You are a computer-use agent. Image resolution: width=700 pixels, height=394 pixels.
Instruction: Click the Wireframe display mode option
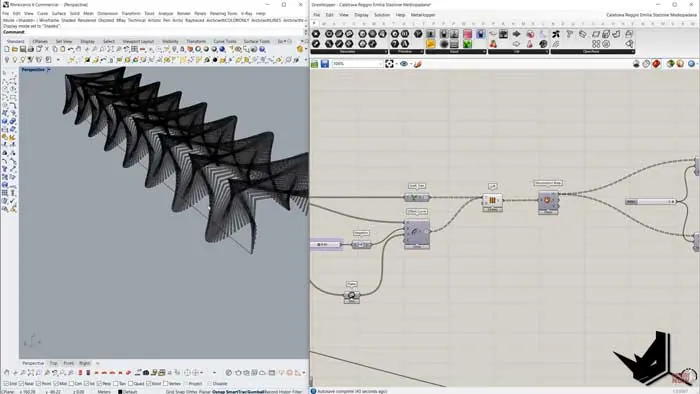point(49,20)
